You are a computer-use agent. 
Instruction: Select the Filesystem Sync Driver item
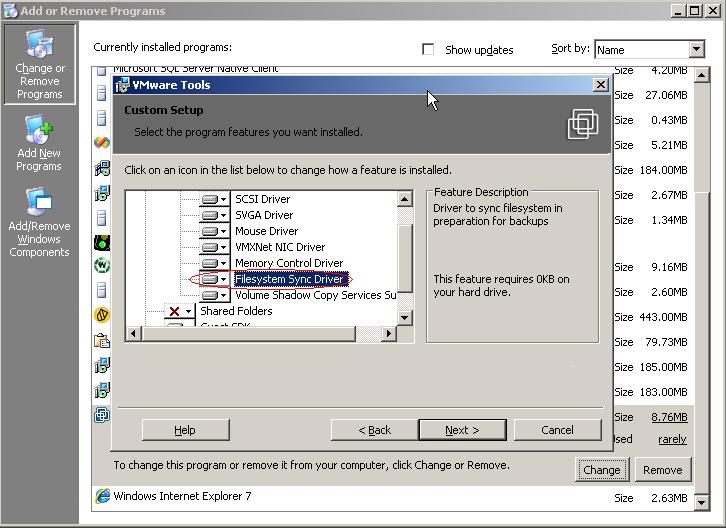pyautogui.click(x=290, y=279)
